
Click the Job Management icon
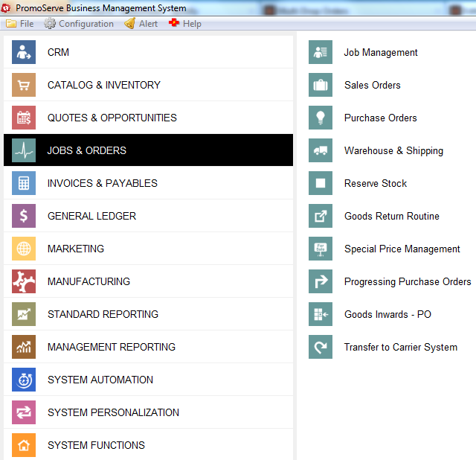(x=321, y=52)
